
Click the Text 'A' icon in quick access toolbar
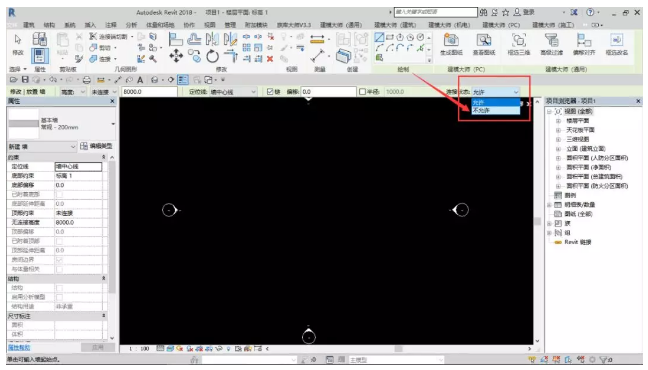click(140, 80)
